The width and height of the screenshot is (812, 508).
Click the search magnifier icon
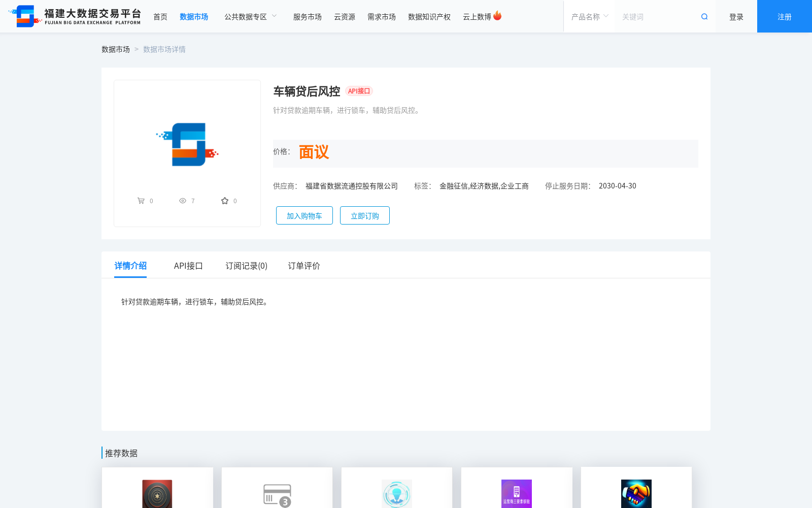click(704, 17)
